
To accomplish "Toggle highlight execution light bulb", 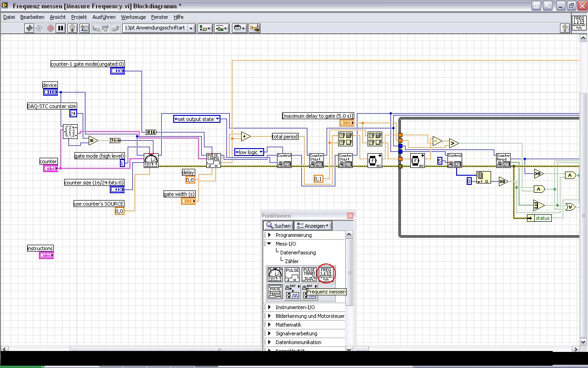I will (72, 28).
